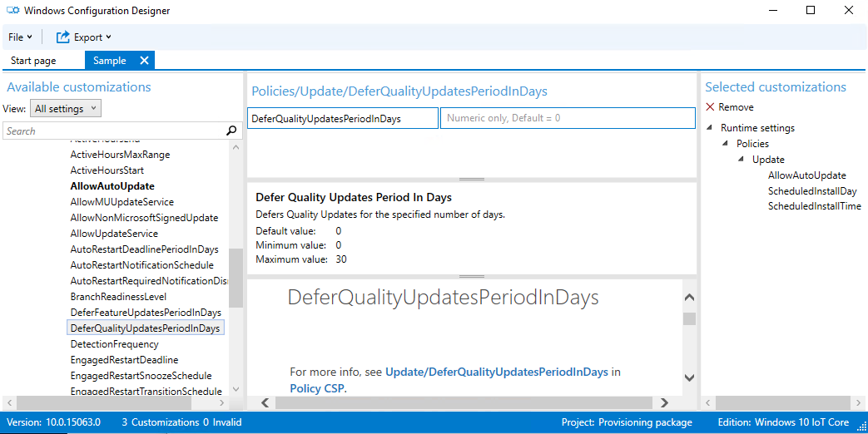Click the DeferQualityUpdatesPeriodInDays name field
868x434 pixels.
(343, 118)
